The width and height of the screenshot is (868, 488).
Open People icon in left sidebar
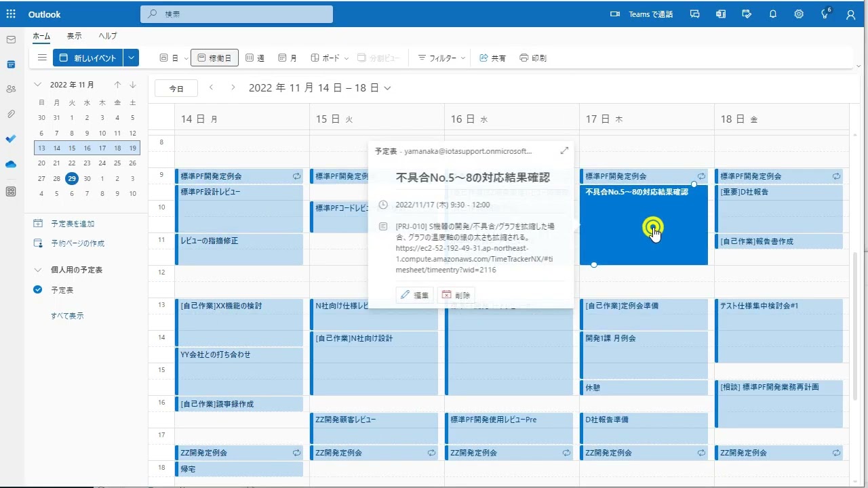point(11,89)
